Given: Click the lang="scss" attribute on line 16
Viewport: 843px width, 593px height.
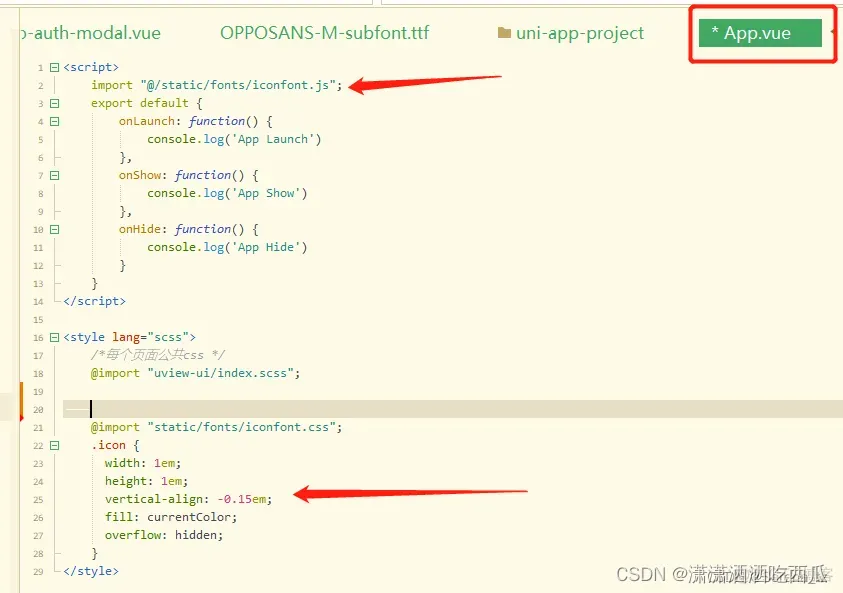Looking at the screenshot, I should (x=151, y=338).
